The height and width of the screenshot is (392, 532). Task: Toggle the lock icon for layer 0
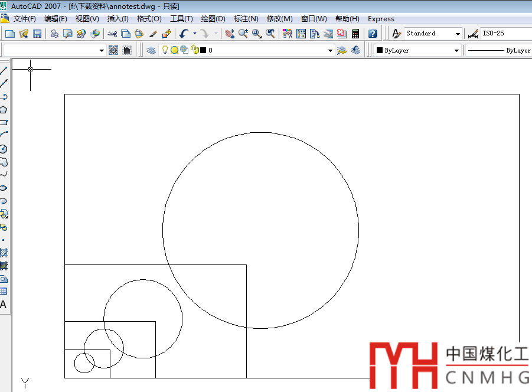point(194,51)
